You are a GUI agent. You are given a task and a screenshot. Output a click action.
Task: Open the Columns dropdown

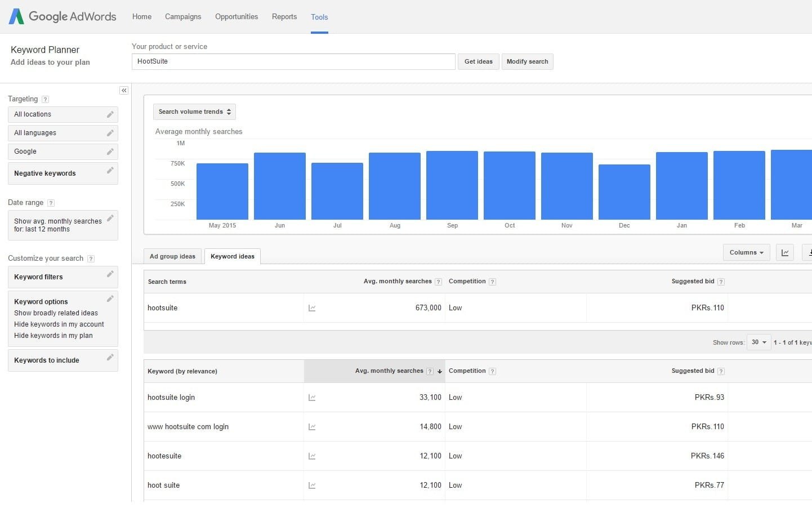point(746,252)
